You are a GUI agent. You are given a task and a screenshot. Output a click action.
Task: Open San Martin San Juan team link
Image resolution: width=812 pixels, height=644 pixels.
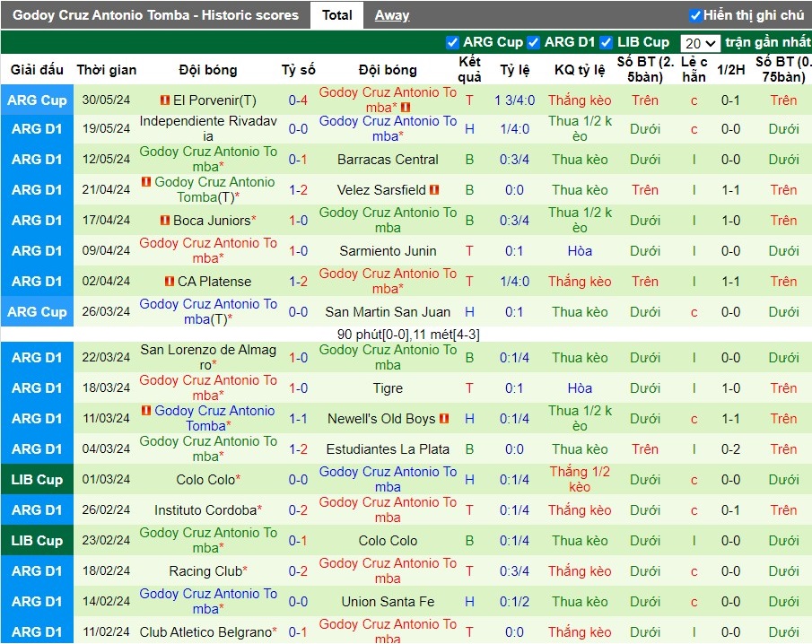388,312
